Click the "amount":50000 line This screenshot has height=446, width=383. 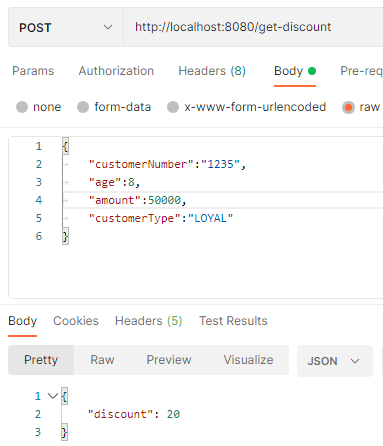pos(137,200)
